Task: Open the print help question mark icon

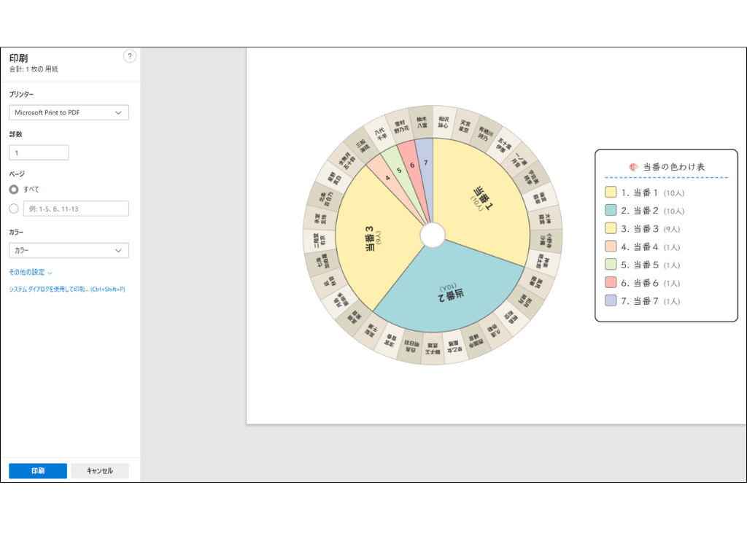Action: (130, 57)
